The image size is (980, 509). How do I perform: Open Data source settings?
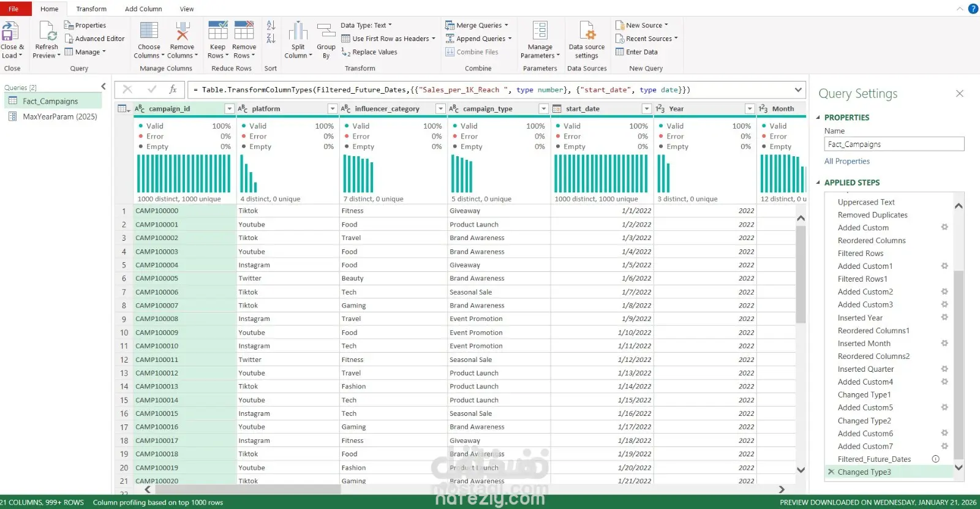coord(586,31)
